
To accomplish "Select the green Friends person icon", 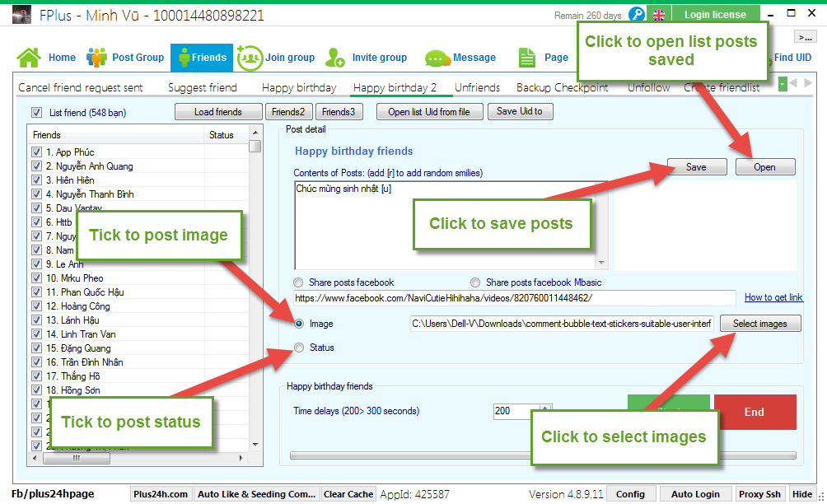I will pos(184,58).
